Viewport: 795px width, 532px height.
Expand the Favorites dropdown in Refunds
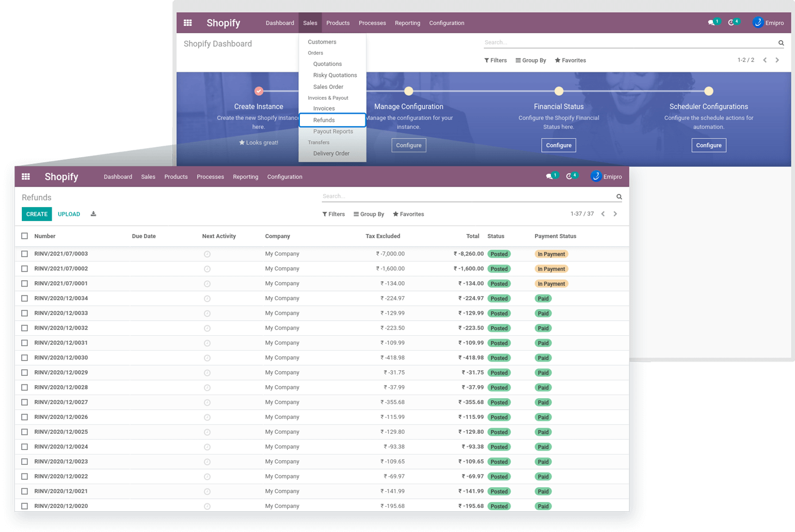coord(408,214)
